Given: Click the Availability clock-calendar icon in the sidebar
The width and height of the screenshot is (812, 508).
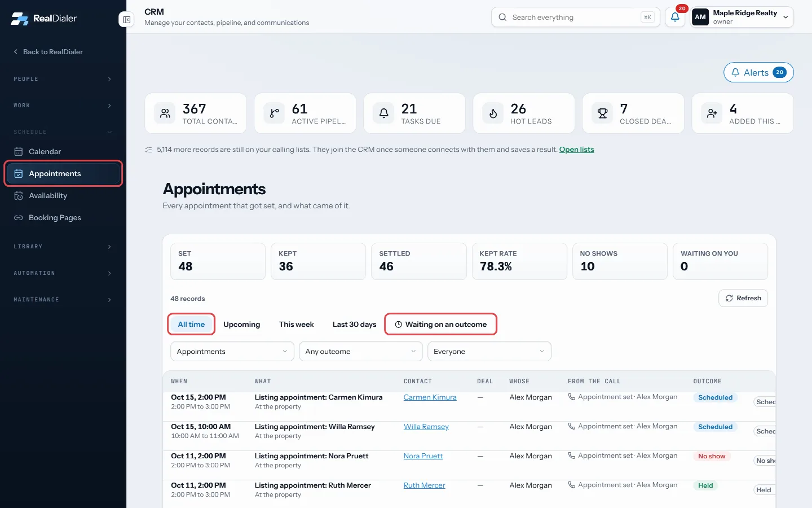Looking at the screenshot, I should (x=19, y=195).
